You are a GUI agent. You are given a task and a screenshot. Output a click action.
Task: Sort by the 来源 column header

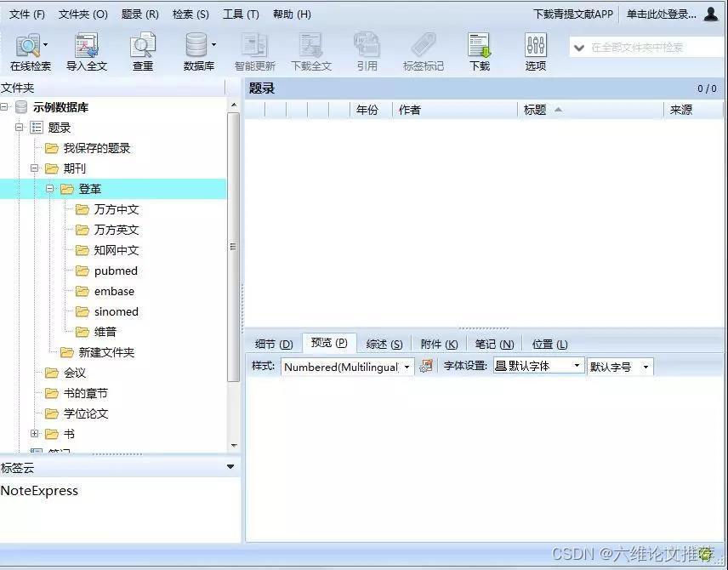694,110
